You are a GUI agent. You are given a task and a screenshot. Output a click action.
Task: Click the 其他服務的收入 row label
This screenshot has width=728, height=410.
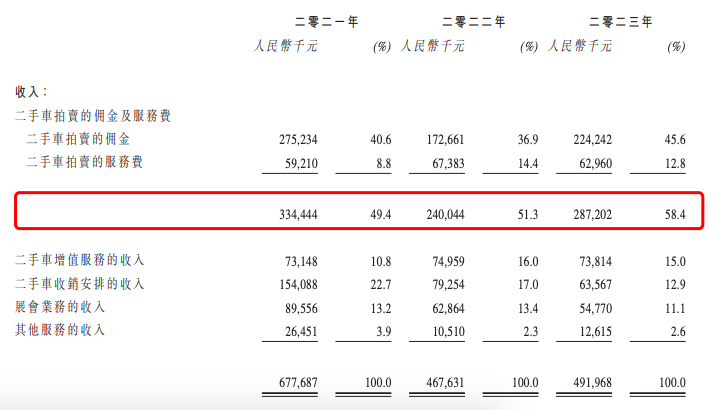(x=60, y=330)
